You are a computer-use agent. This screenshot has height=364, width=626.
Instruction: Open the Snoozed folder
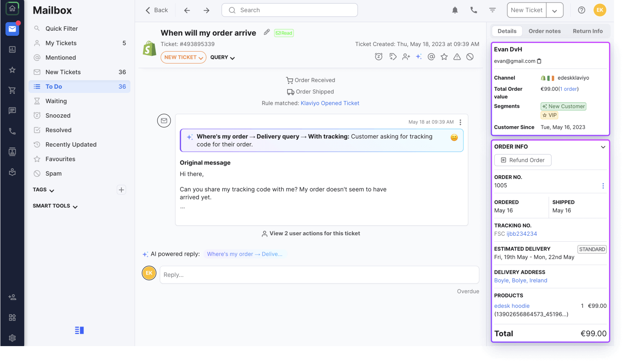tap(79, 116)
